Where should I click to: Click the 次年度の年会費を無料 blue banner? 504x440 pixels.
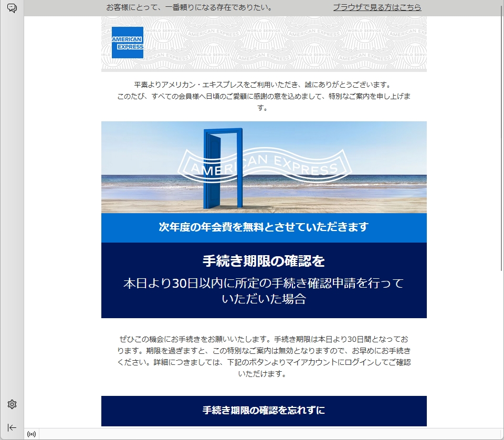pos(264,227)
